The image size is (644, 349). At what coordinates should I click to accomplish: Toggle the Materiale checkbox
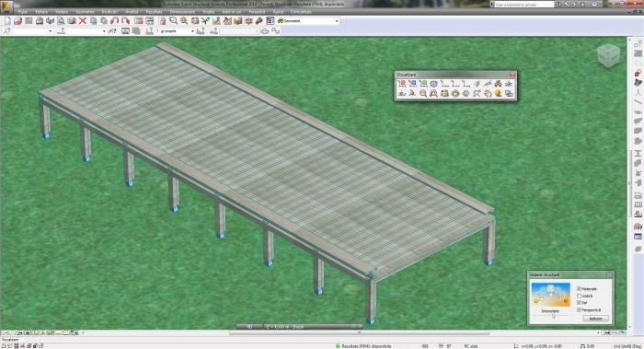click(x=579, y=289)
